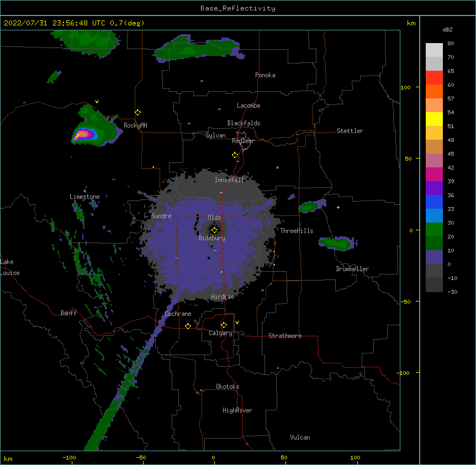This screenshot has height=465, width=476.
Task: Click the yellow marker south of RedDeer
Action: 235,155
